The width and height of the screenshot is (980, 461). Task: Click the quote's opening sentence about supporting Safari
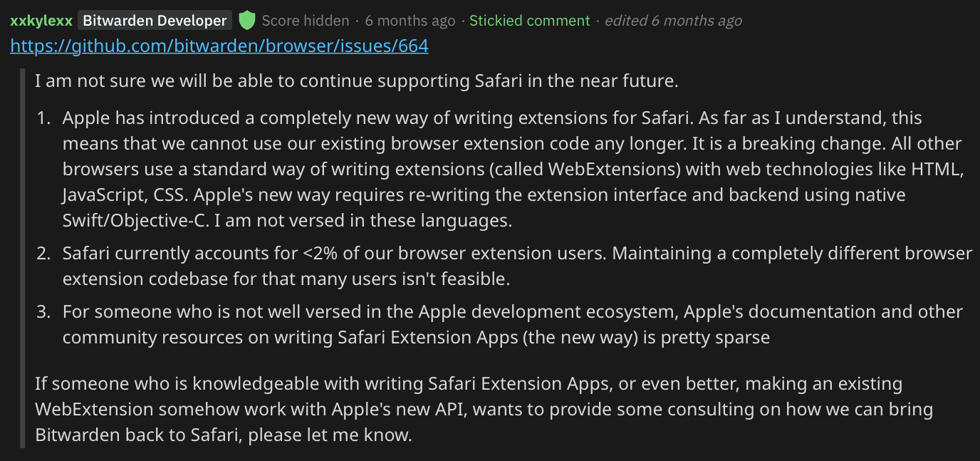click(x=356, y=81)
